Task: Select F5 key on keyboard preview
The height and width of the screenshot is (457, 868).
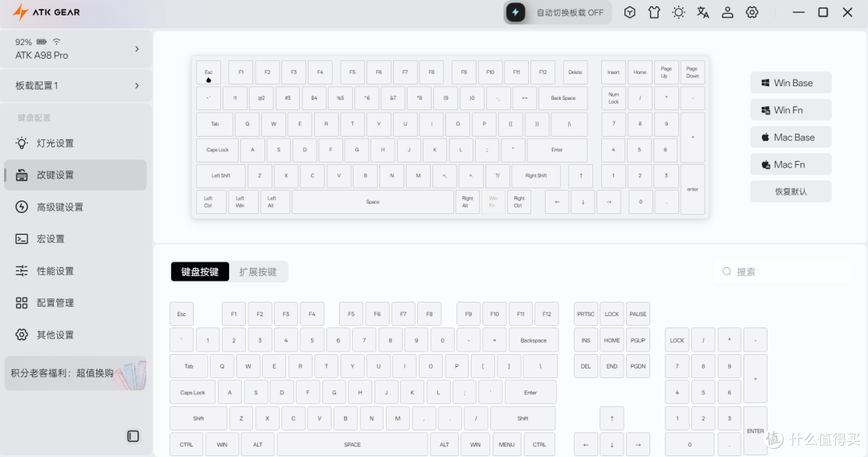Action: tap(352, 72)
